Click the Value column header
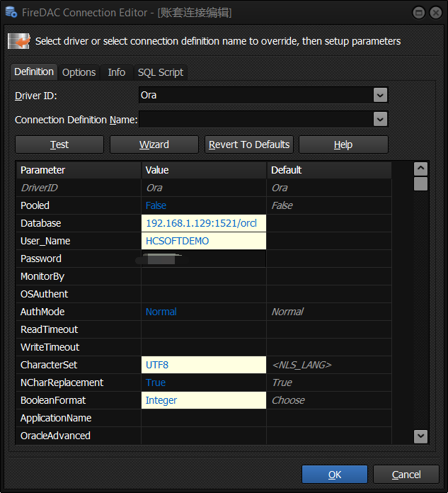 [204, 170]
